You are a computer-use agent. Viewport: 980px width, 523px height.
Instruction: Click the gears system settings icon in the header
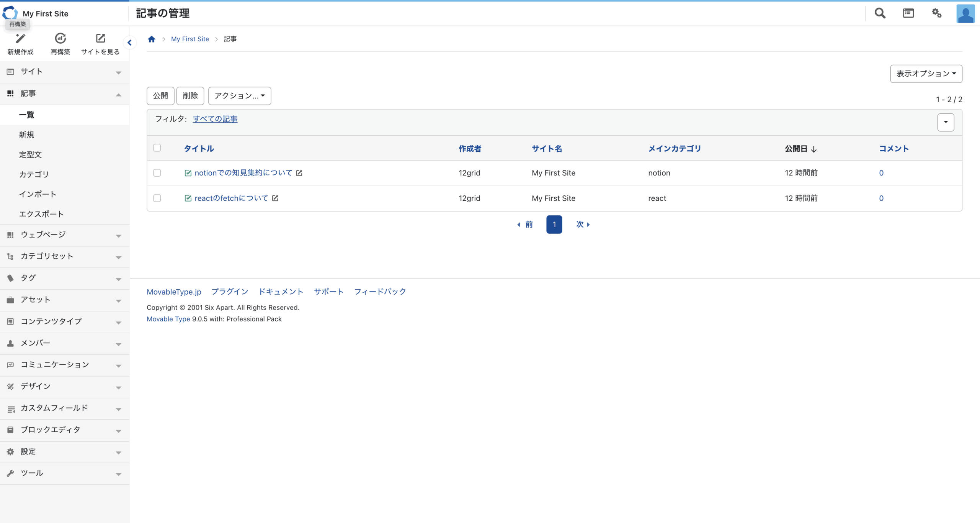pos(936,13)
